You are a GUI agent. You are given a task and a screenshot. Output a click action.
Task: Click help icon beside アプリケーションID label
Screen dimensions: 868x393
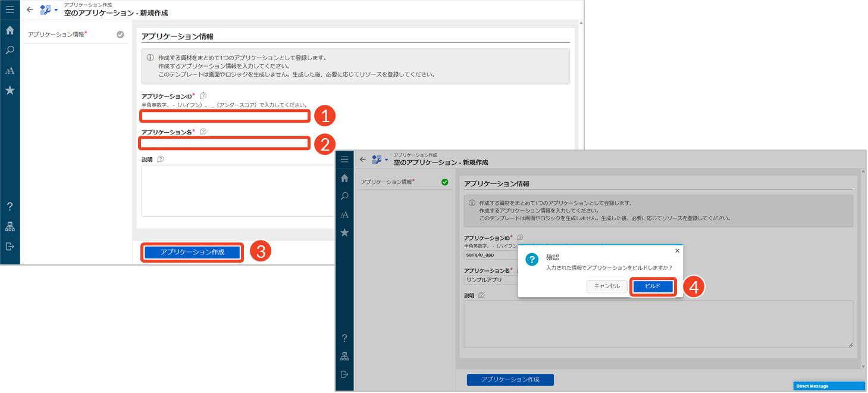coord(203,95)
